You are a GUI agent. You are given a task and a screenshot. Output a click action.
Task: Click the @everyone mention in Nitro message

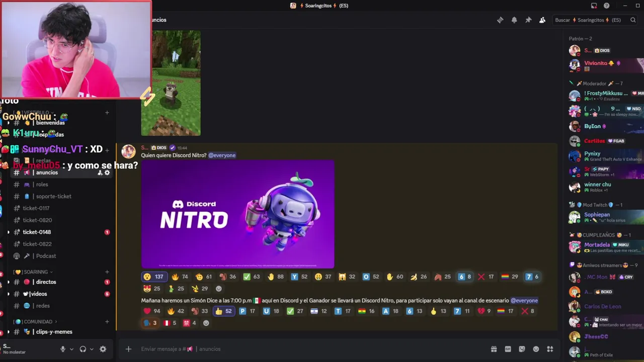(222, 155)
